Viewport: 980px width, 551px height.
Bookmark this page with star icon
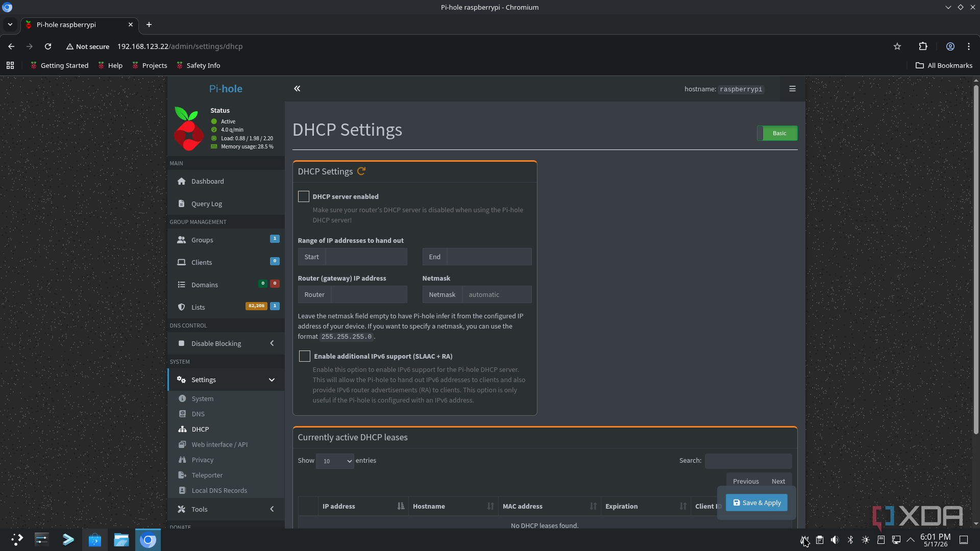(897, 46)
